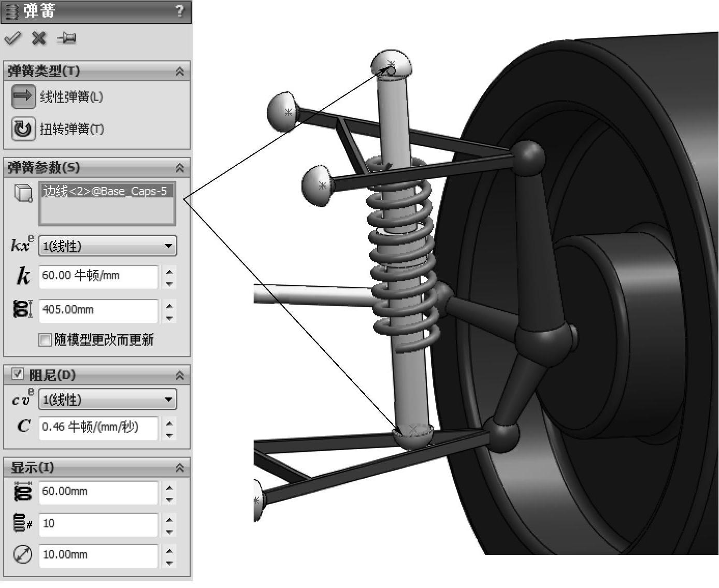
Task: Click the coil diameter icon in display section
Action: click(23, 491)
